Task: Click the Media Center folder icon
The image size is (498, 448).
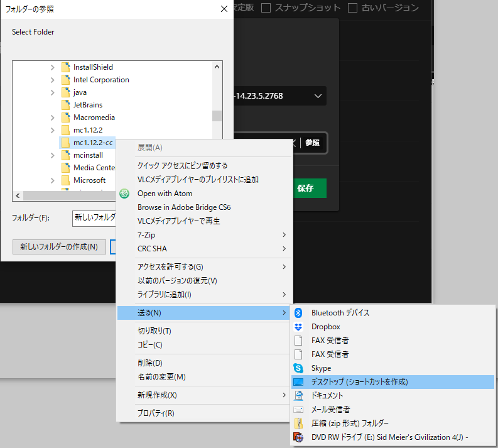Action: [66, 167]
